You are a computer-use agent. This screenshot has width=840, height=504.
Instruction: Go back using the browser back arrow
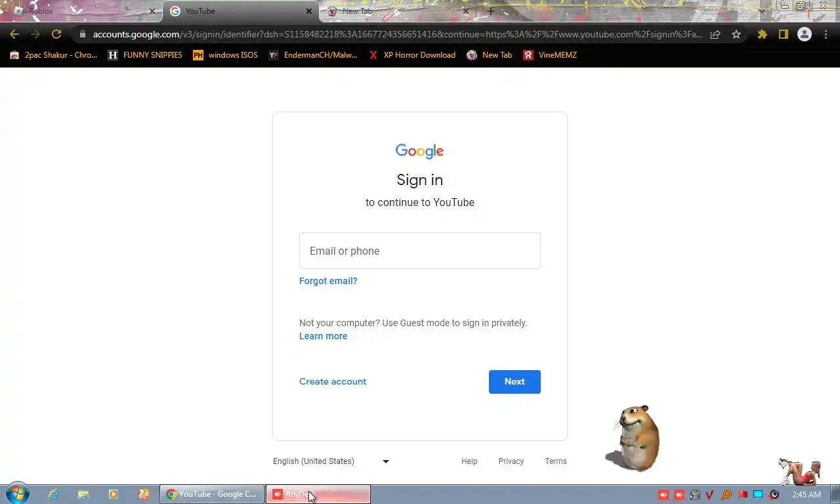tap(14, 34)
